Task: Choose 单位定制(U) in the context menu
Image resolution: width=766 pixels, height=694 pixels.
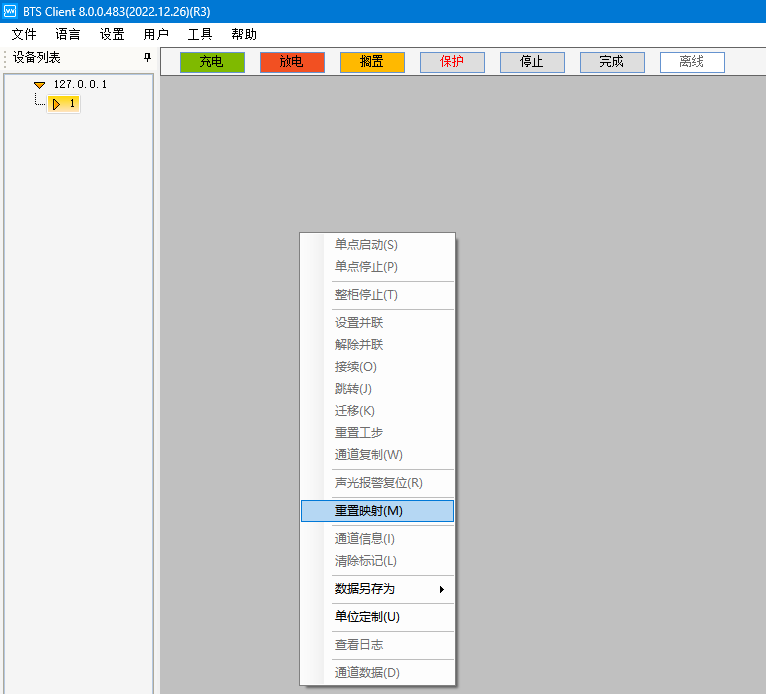Action: (377, 617)
